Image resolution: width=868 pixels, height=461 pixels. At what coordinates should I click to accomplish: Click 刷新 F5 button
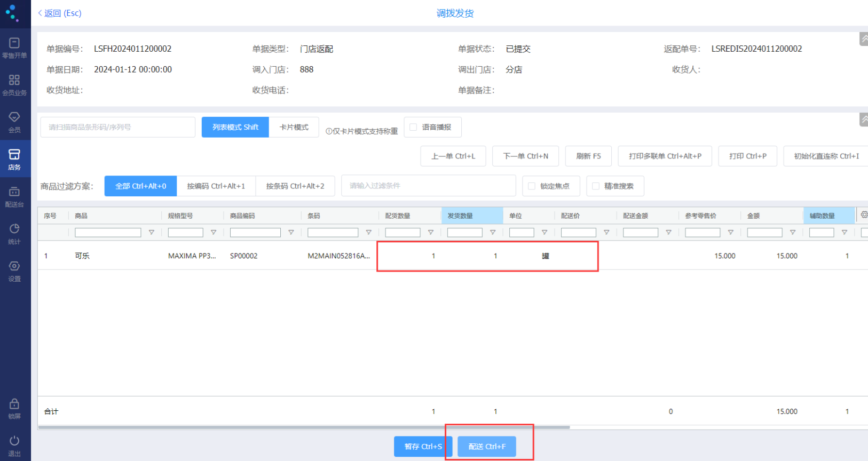(x=588, y=156)
